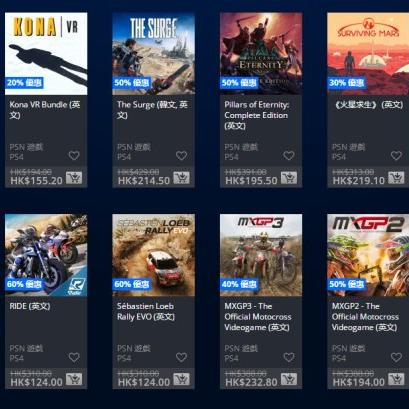The height and width of the screenshot is (409, 409).
Task: Toggle wishlist heart for The Surge
Action: 181,156
